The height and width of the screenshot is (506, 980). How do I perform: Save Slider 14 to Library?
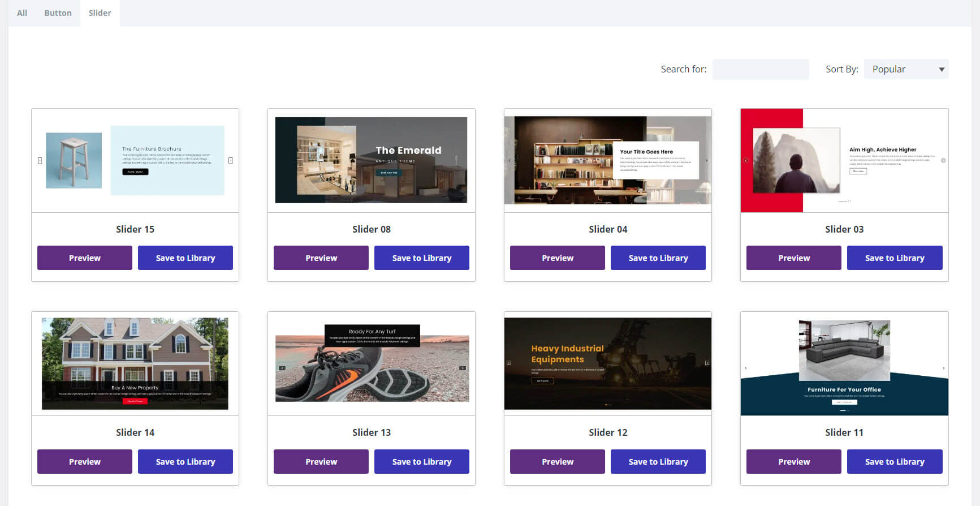point(185,461)
